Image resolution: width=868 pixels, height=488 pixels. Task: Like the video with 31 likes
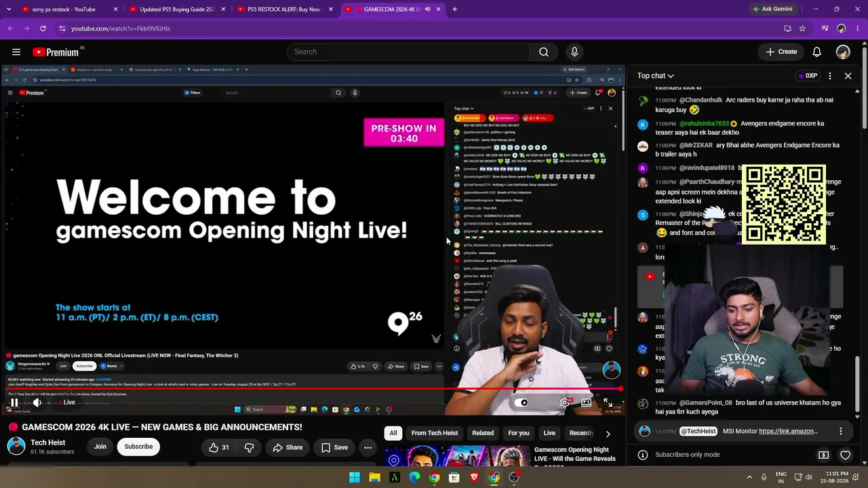tap(219, 447)
